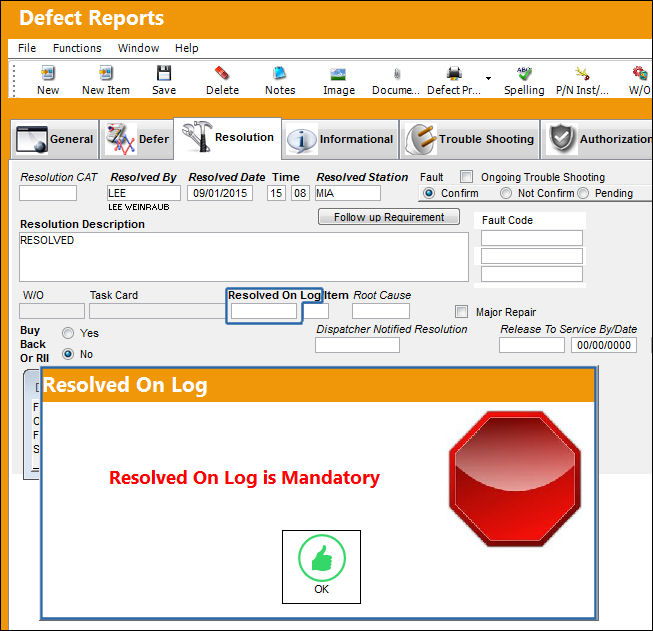Click the third Fault Code field
Viewport: 653px width, 631px height.
[531, 274]
